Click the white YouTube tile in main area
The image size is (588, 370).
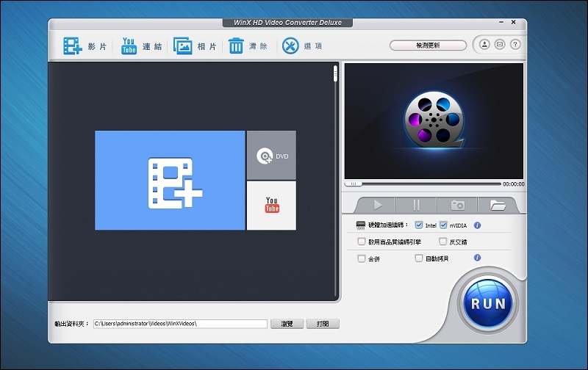tap(271, 206)
